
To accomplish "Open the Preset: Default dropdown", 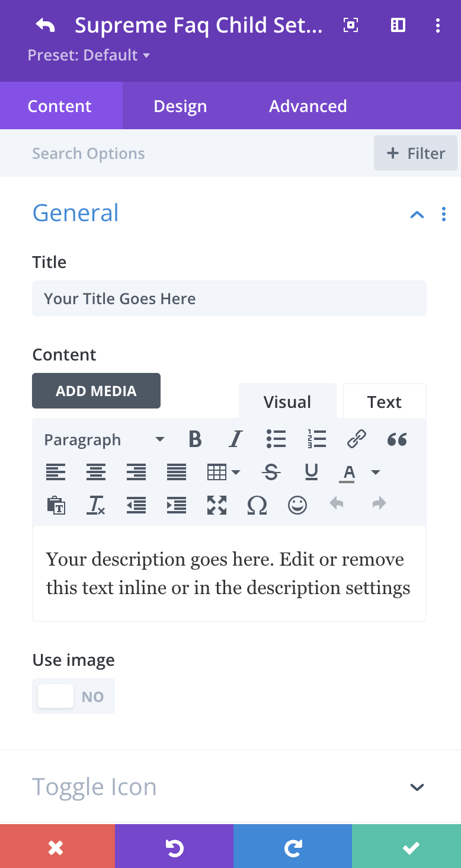I will tap(89, 55).
